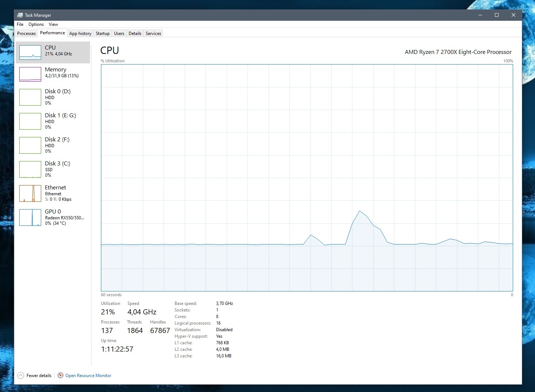Click the Fewer details button text
This screenshot has width=535, height=392.
tap(39, 376)
